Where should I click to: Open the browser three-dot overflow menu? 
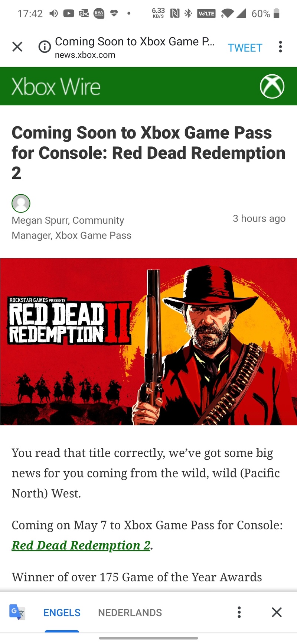(280, 47)
